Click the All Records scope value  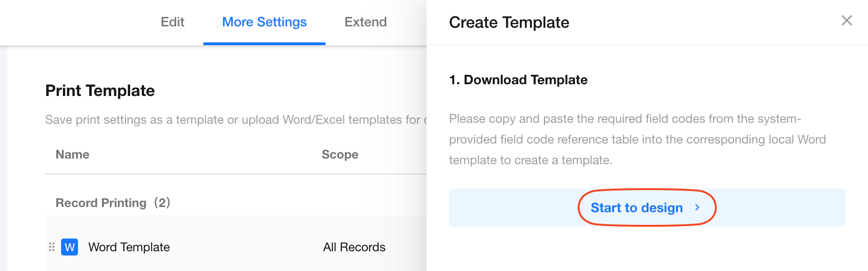pyautogui.click(x=354, y=247)
